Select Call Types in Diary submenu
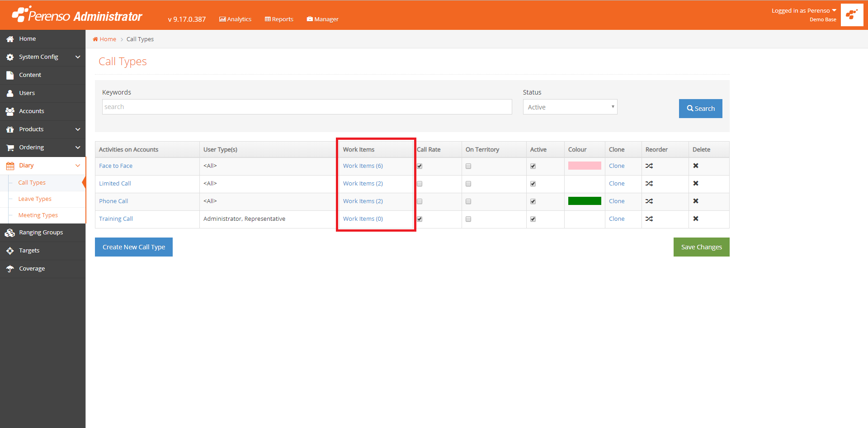 pyautogui.click(x=32, y=183)
